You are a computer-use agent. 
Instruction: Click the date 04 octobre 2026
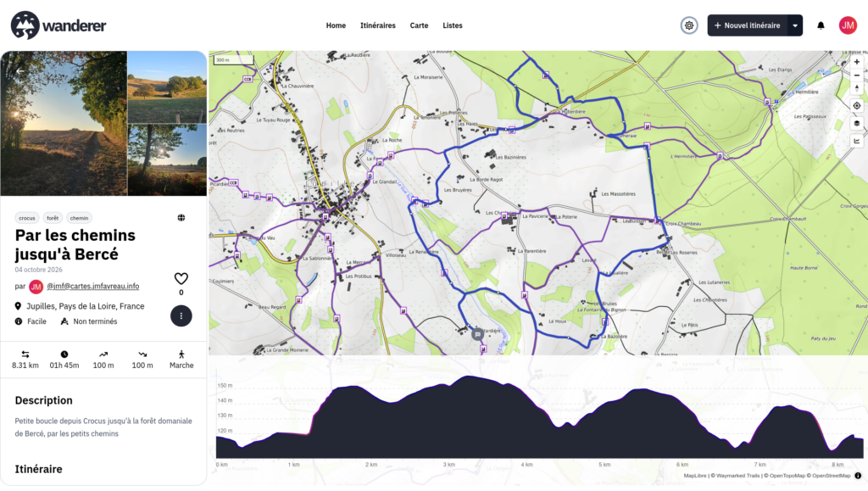pyautogui.click(x=39, y=270)
